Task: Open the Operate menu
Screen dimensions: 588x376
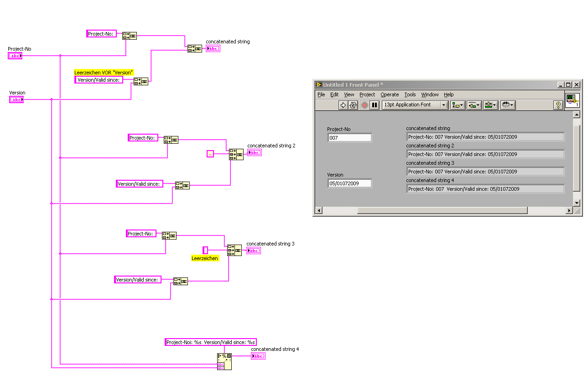Action: pos(390,94)
